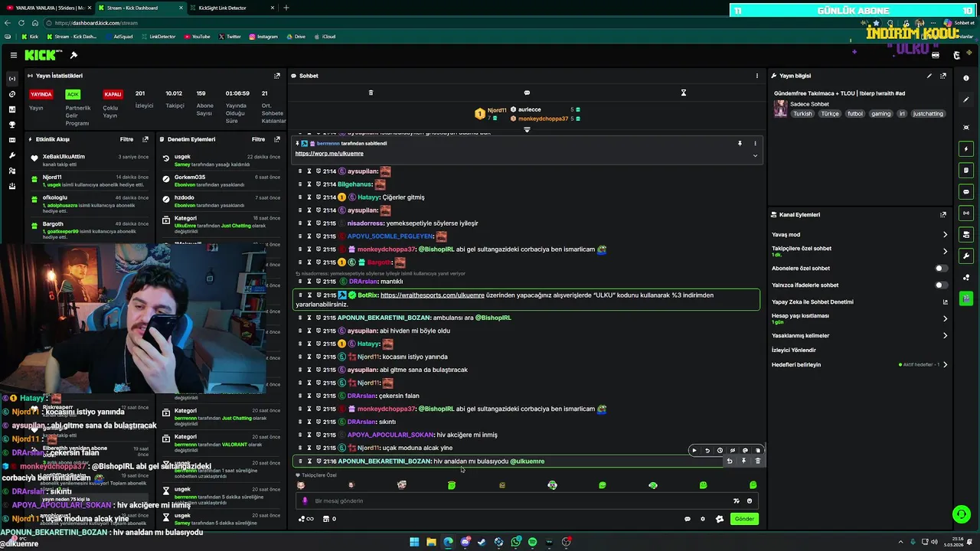Image resolution: width=980 pixels, height=551 pixels.
Task: Delete the APONUN_BEKARETINI_BOZAN message with trash icon
Action: 758,461
